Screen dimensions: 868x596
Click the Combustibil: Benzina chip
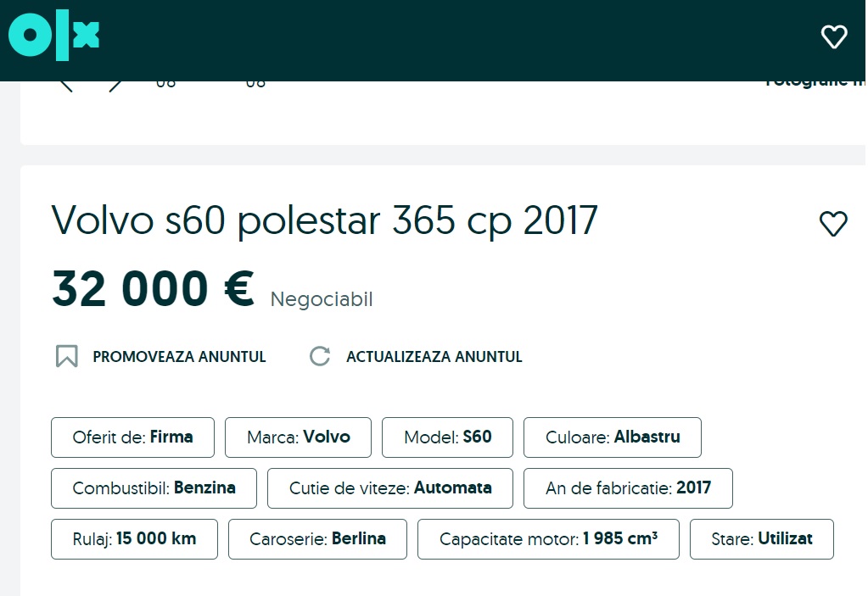coord(154,487)
